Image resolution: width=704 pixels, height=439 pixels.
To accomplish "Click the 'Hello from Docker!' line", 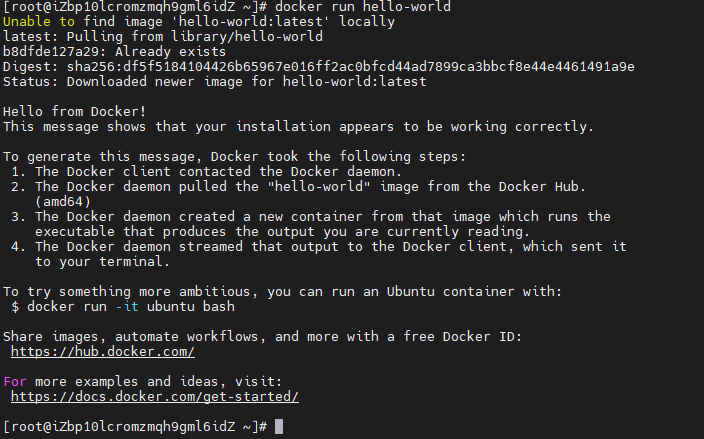I will click(74, 112).
